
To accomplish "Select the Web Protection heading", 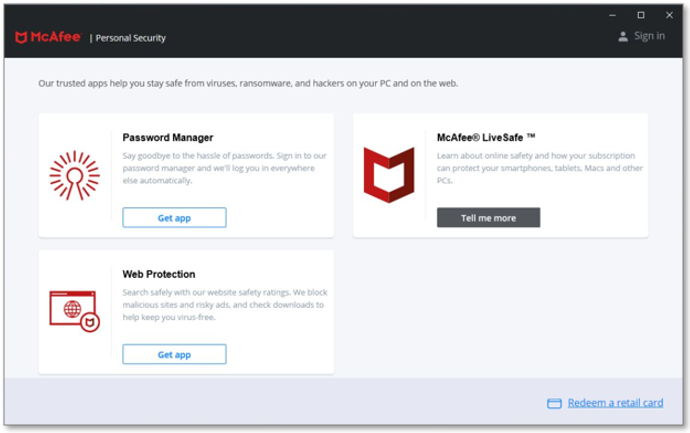I will coord(159,274).
